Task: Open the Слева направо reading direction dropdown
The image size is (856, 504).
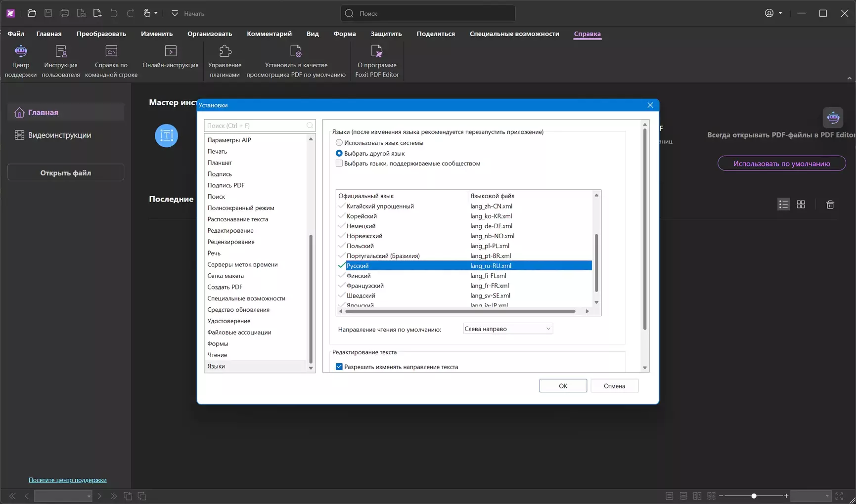Action: (x=507, y=329)
